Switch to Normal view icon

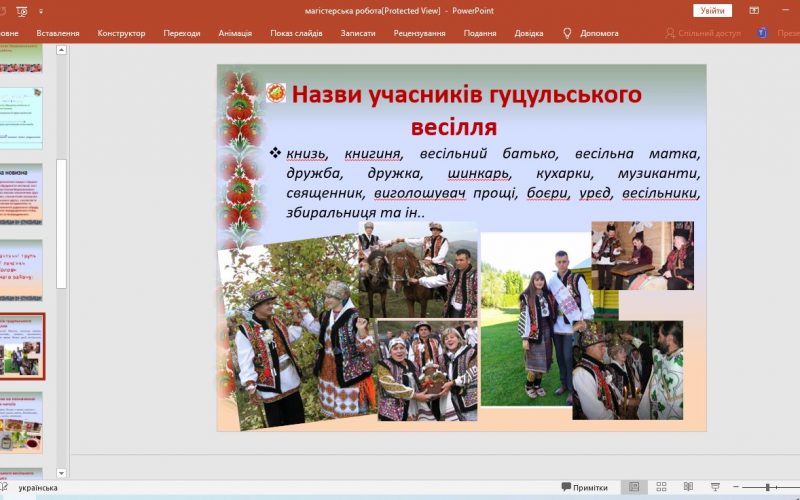click(x=634, y=487)
